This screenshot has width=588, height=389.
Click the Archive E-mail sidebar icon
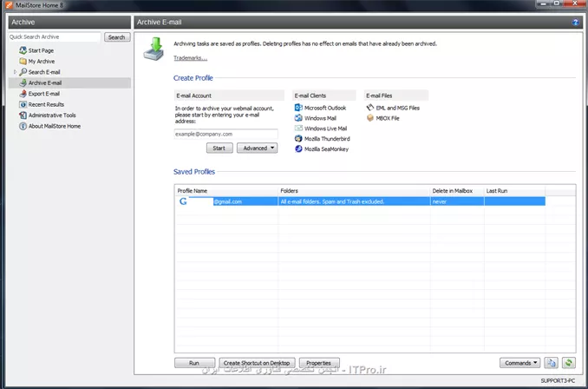[x=23, y=82]
